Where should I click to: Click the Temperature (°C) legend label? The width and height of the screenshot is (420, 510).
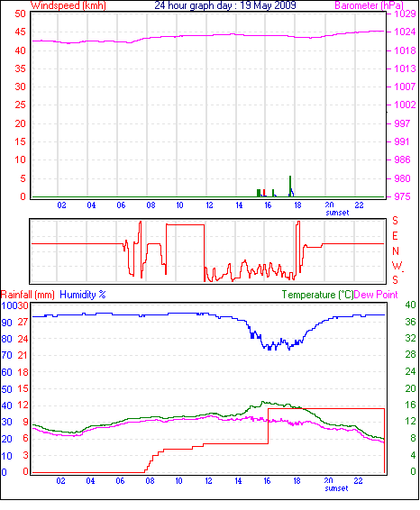317,295
